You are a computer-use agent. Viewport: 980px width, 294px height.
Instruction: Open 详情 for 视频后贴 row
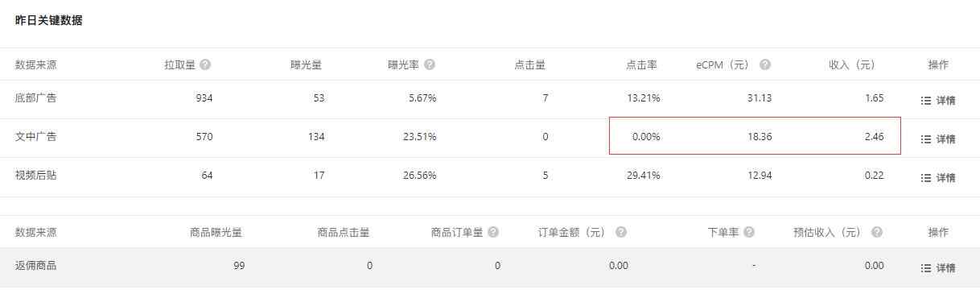tap(938, 178)
